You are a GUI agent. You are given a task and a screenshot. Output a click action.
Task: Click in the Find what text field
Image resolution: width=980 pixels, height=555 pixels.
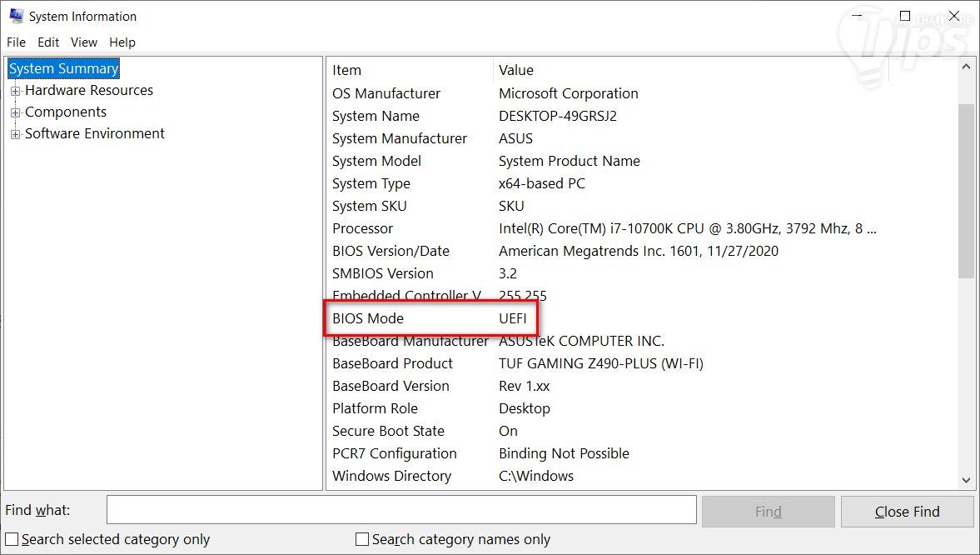pyautogui.click(x=401, y=510)
